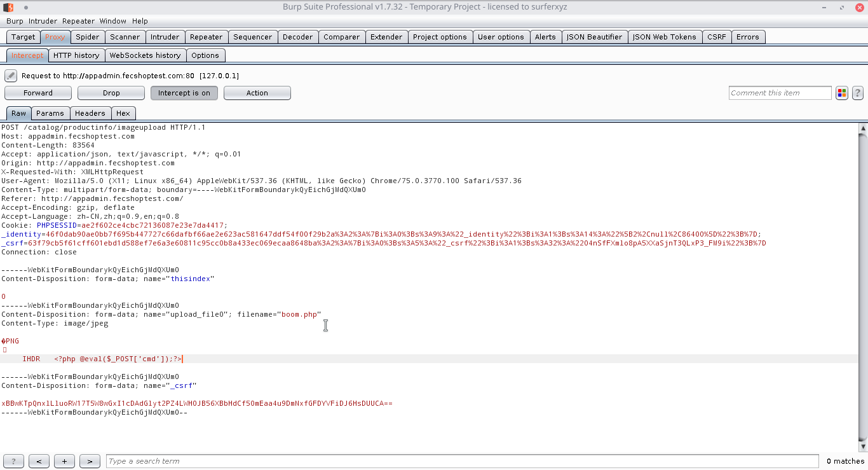Click the X-Requested-With: XMLHttpRequest header line
The width and height of the screenshot is (868, 470).
72,172
